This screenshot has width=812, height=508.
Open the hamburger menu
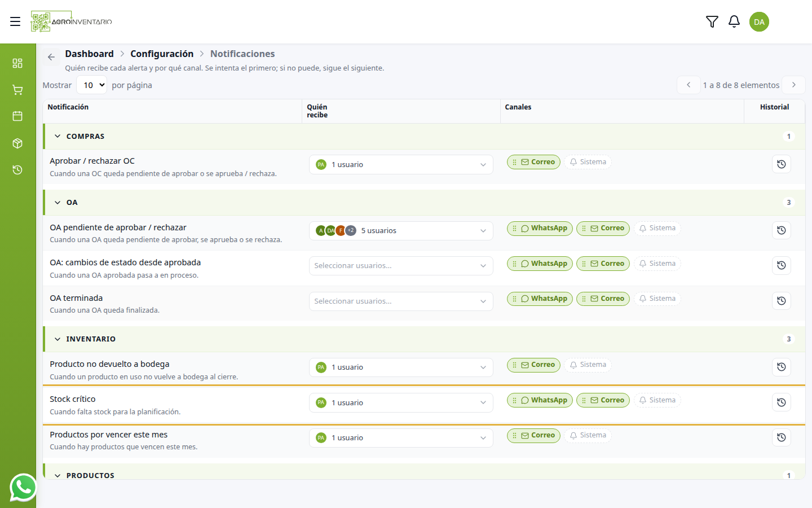pyautogui.click(x=15, y=21)
